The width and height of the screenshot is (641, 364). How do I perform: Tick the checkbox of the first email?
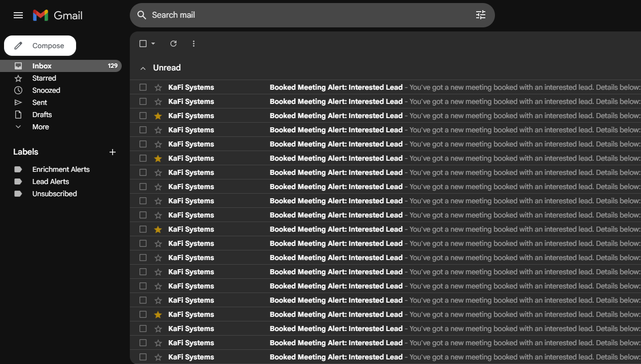143,87
